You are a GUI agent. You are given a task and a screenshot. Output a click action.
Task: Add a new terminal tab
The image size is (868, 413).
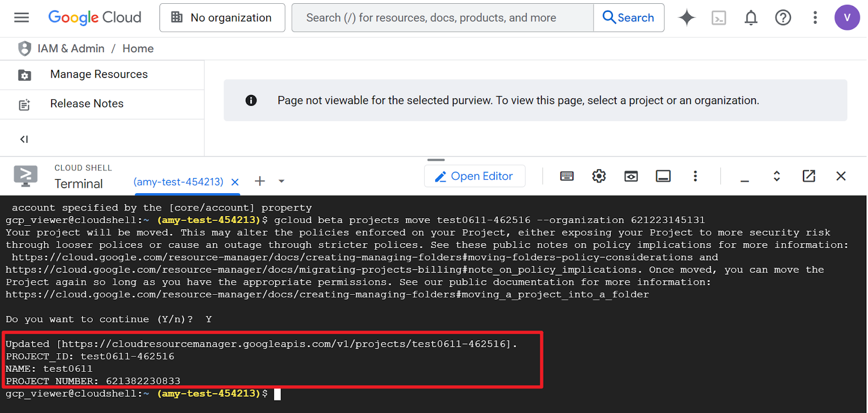[x=260, y=181]
